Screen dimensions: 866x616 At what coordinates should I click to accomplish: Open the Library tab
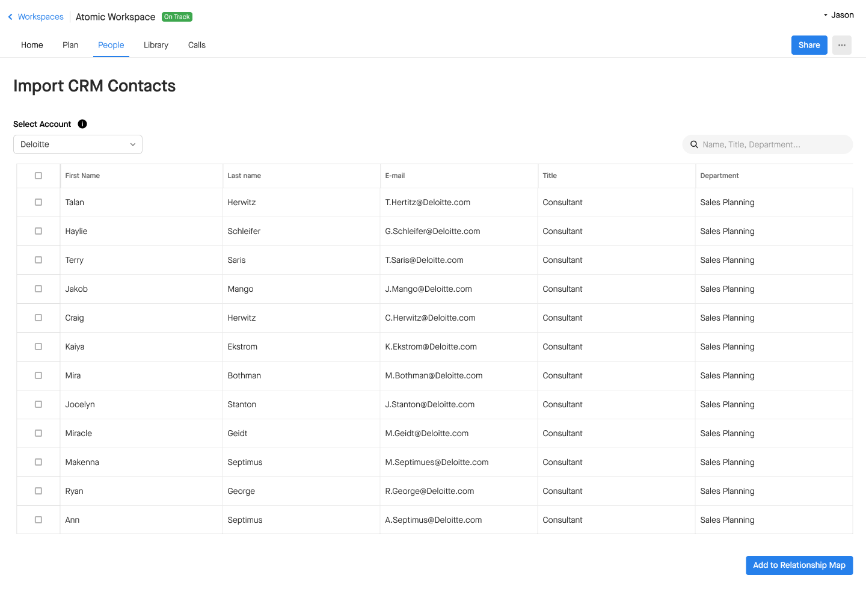pyautogui.click(x=156, y=45)
